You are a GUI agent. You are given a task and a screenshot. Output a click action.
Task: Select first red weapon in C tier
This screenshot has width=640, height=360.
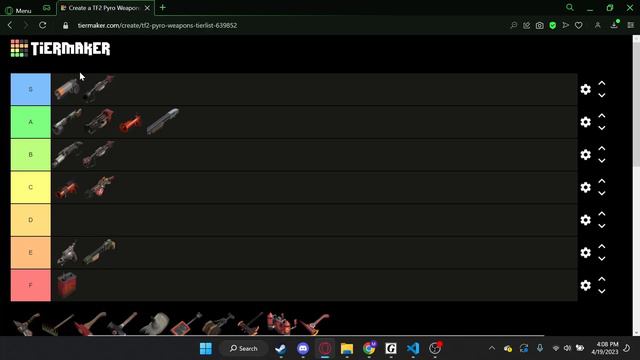point(67,189)
